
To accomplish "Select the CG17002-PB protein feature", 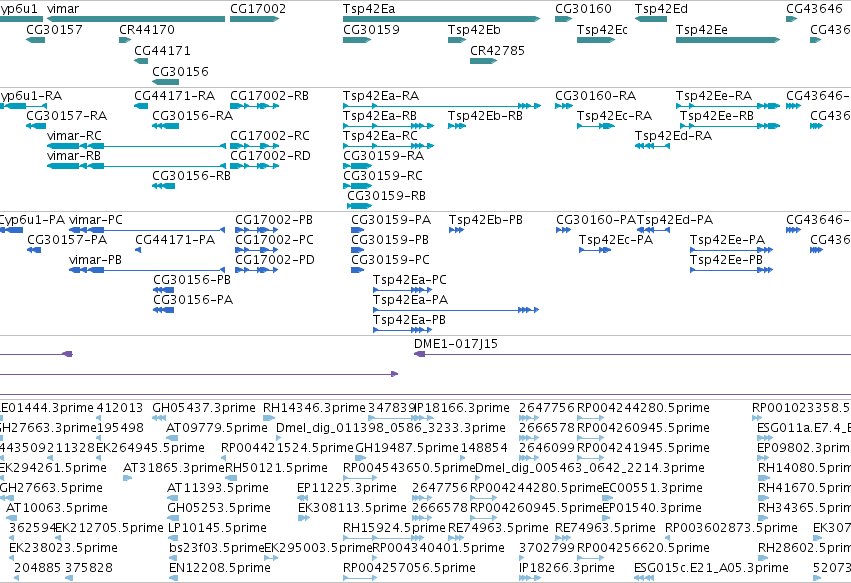I will [x=256, y=230].
